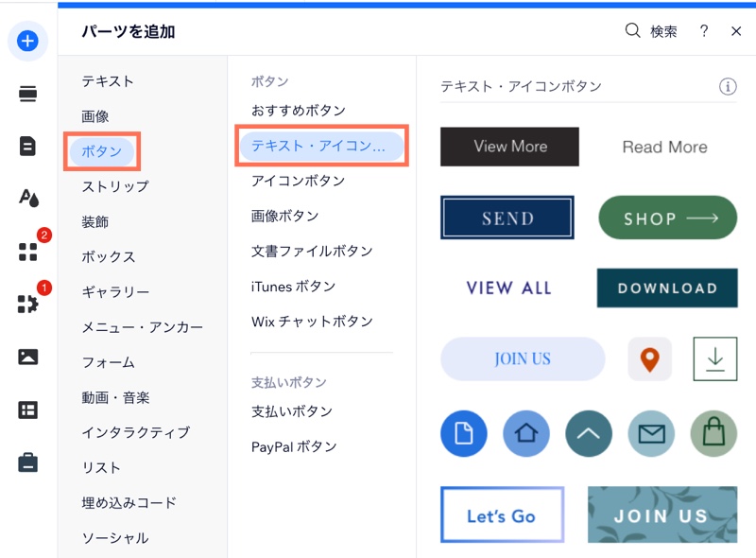
Task: Pick the leaf-pattern JOIN US button design
Action: (x=662, y=514)
